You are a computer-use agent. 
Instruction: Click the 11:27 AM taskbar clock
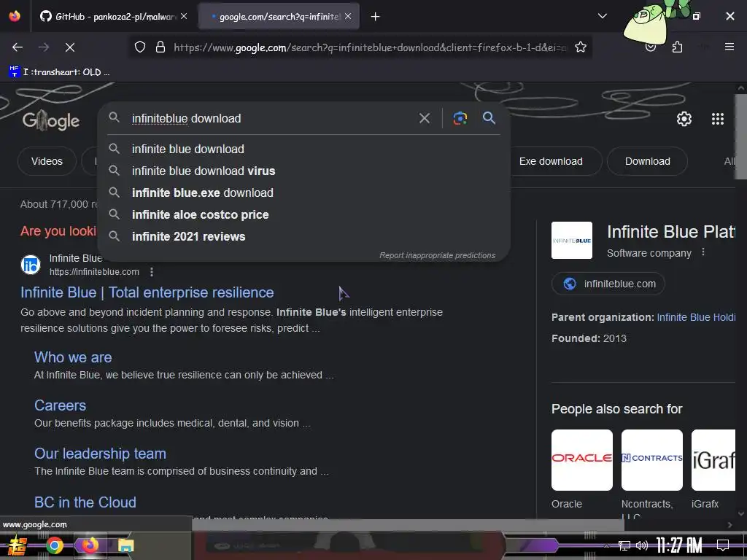[679, 545]
